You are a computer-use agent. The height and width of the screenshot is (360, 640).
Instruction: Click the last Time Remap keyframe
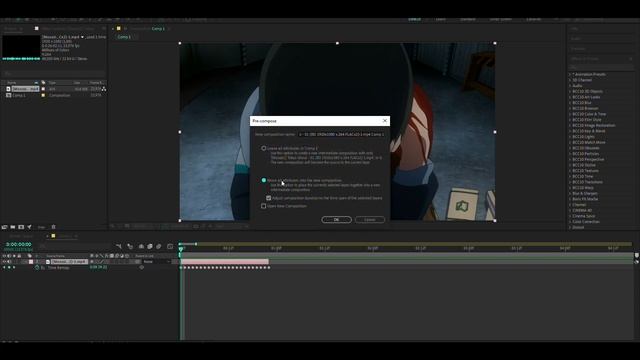point(269,268)
